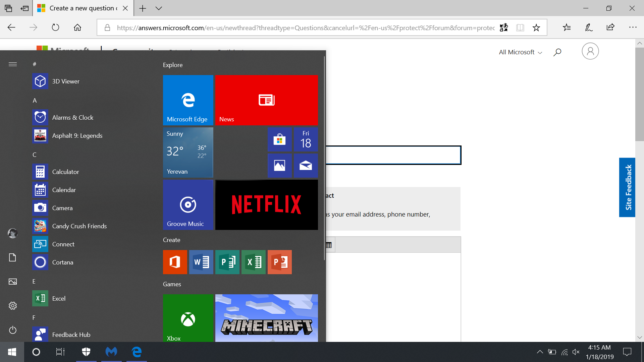Open Feedback Hub app
The width and height of the screenshot is (644, 362).
tap(91, 335)
